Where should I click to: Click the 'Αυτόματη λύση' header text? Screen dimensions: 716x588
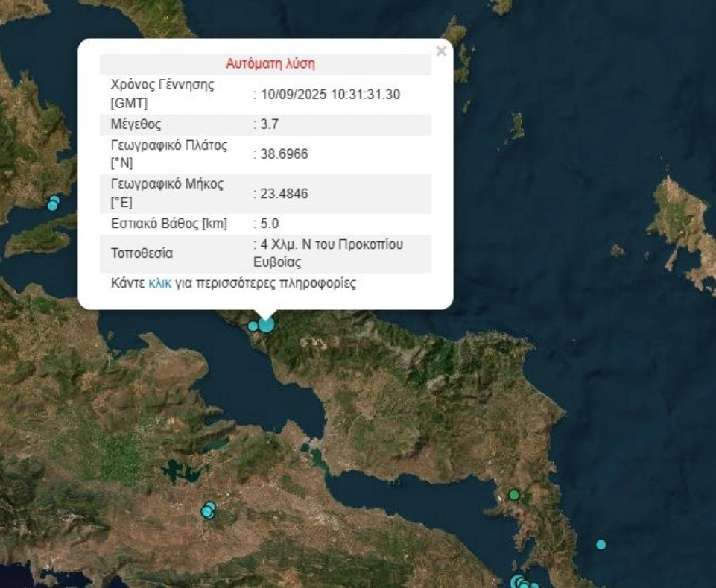point(270,63)
